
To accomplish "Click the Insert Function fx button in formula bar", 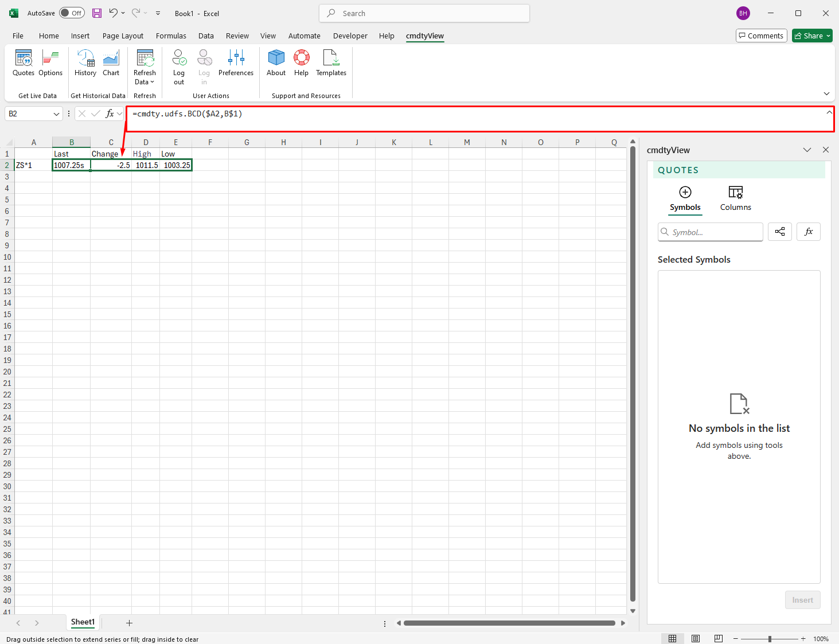I will coord(110,114).
